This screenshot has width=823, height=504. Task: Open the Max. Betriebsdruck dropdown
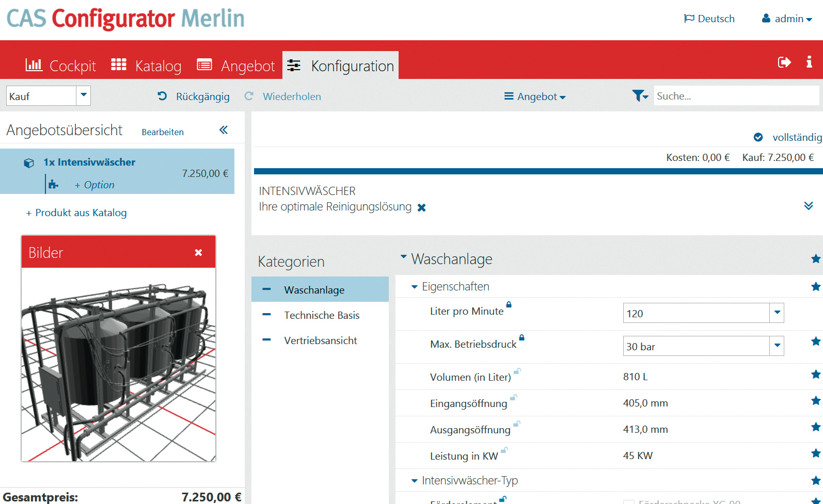[777, 346]
